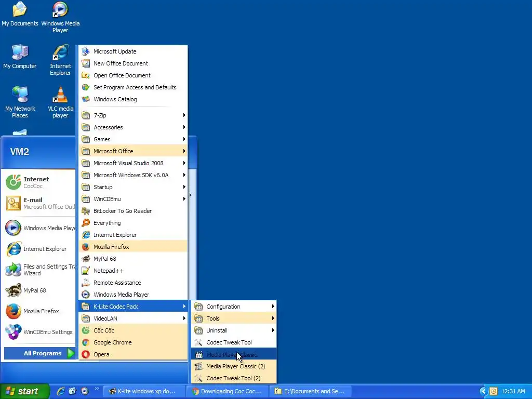
Task: Open the Microsoft Windows SDK v6.0A folder
Action: [x=133, y=175]
